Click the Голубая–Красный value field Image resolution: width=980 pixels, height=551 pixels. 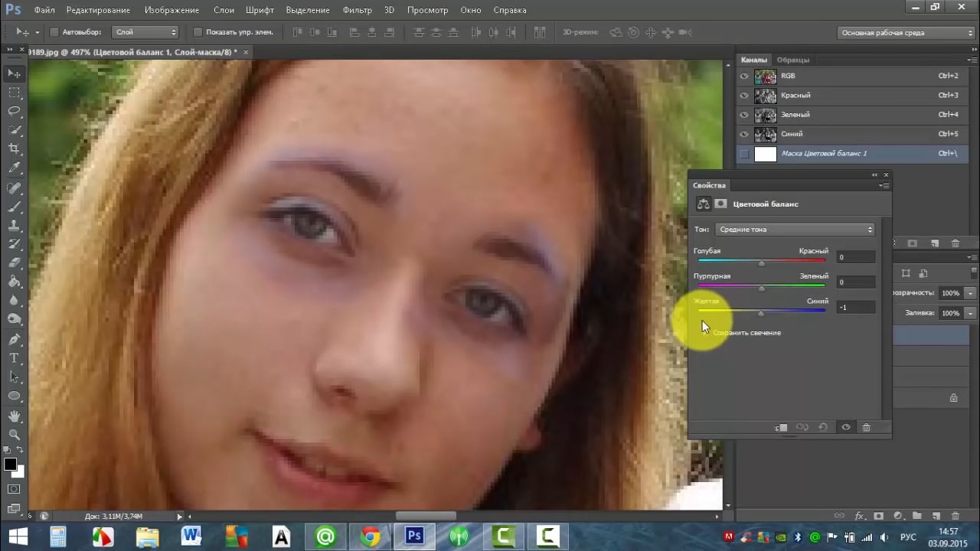(855, 257)
